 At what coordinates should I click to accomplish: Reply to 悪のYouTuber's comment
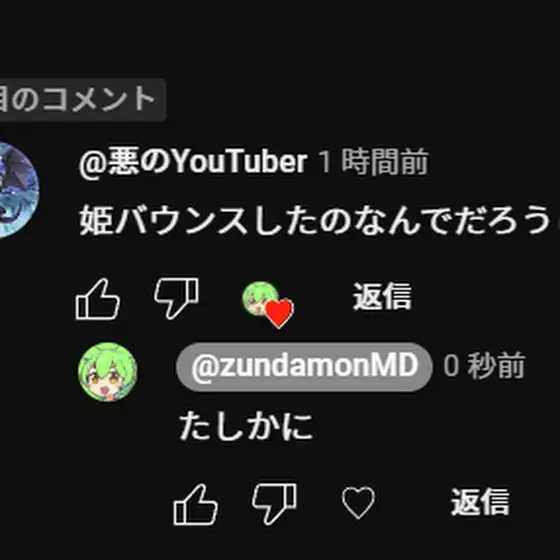[382, 296]
